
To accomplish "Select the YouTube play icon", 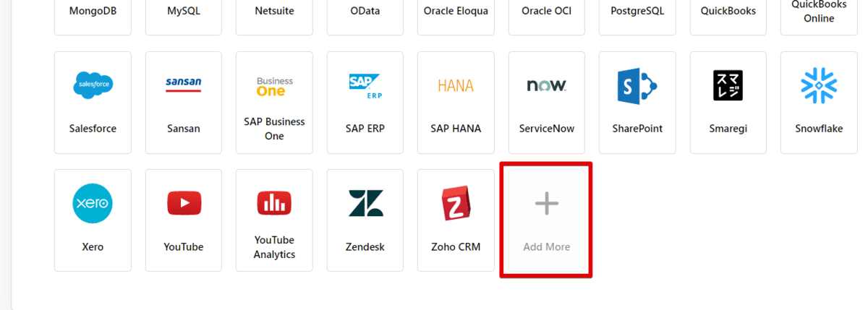I will [184, 204].
